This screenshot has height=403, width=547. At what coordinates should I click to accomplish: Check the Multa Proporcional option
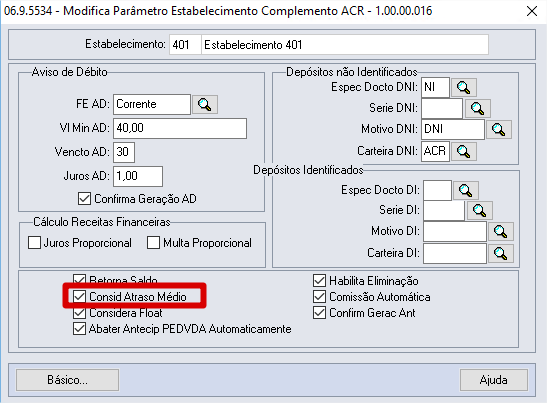153,242
